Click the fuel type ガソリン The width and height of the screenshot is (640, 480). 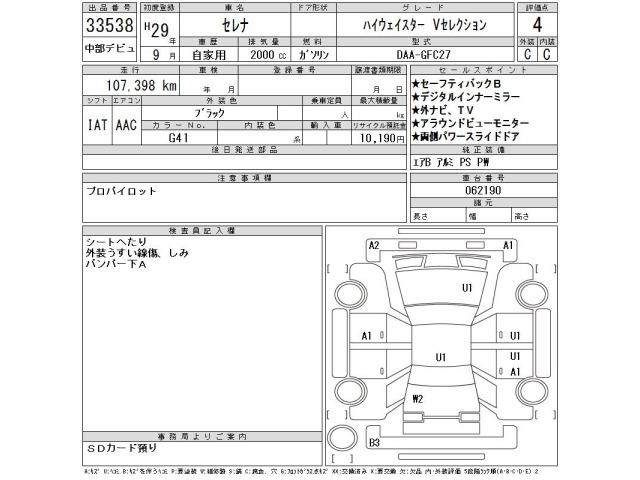click(314, 55)
